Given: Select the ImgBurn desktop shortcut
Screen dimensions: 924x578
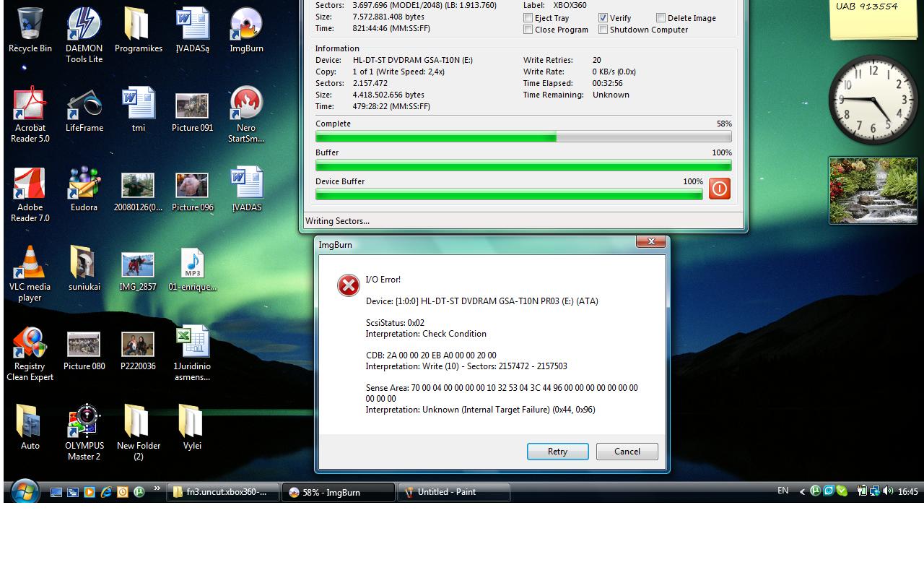Looking at the screenshot, I should tap(246, 30).
